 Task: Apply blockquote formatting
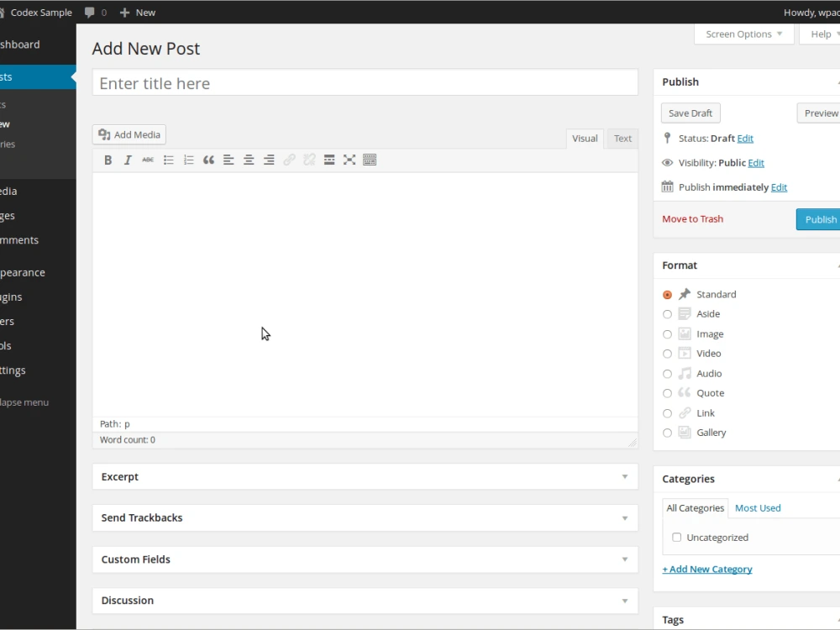pyautogui.click(x=208, y=160)
